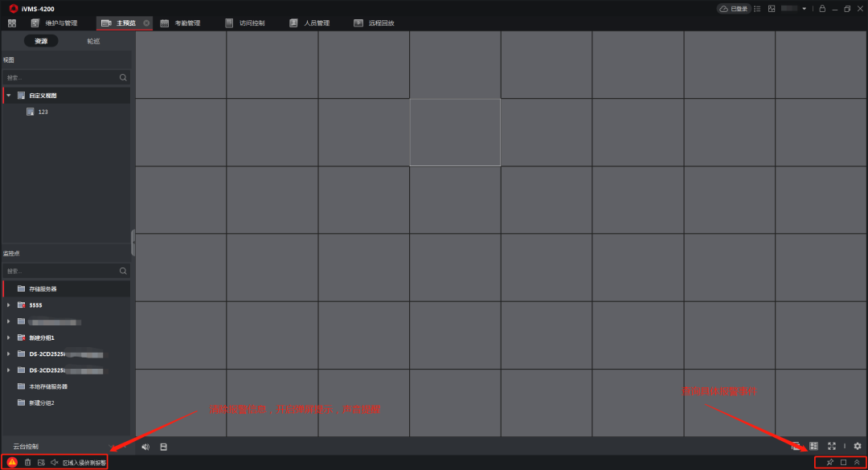This screenshot has width=868, height=470.
Task: Save the current view with disk icon
Action: click(164, 446)
